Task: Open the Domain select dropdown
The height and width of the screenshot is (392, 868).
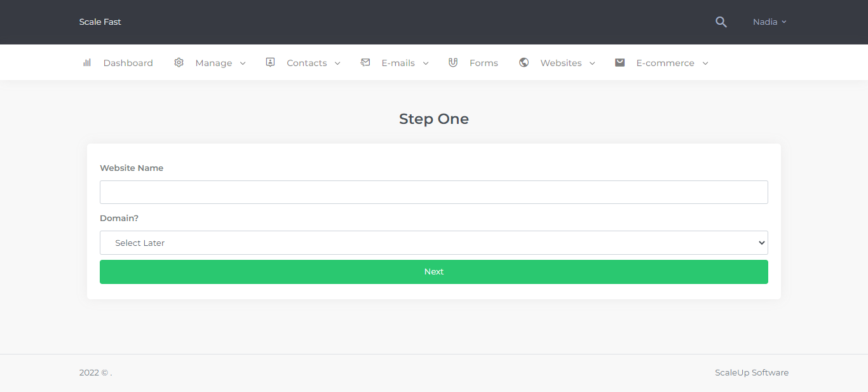Action: tap(434, 243)
